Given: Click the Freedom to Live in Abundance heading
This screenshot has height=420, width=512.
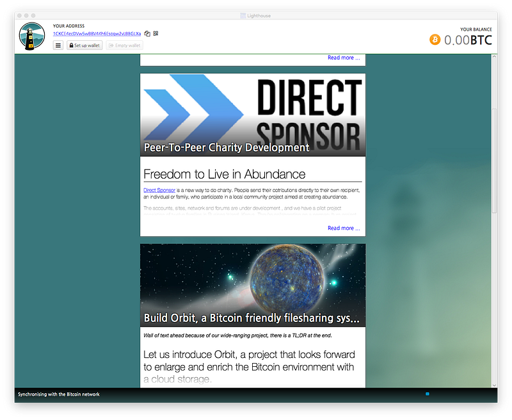Looking at the screenshot, I should pos(225,174).
